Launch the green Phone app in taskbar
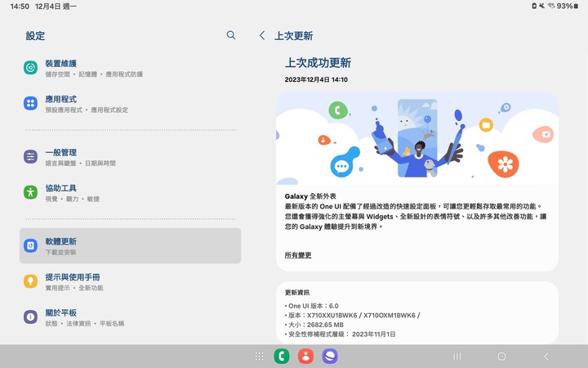Viewport: 588px width, 368px height. pos(282,357)
